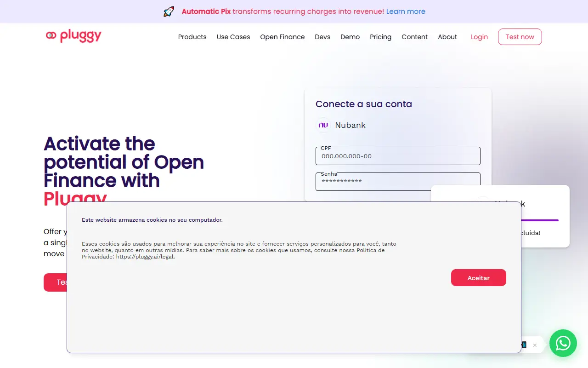Viewport: 588px width, 368px height.
Task: Click the 'Conecte a sua conta' heading
Action: (x=364, y=104)
